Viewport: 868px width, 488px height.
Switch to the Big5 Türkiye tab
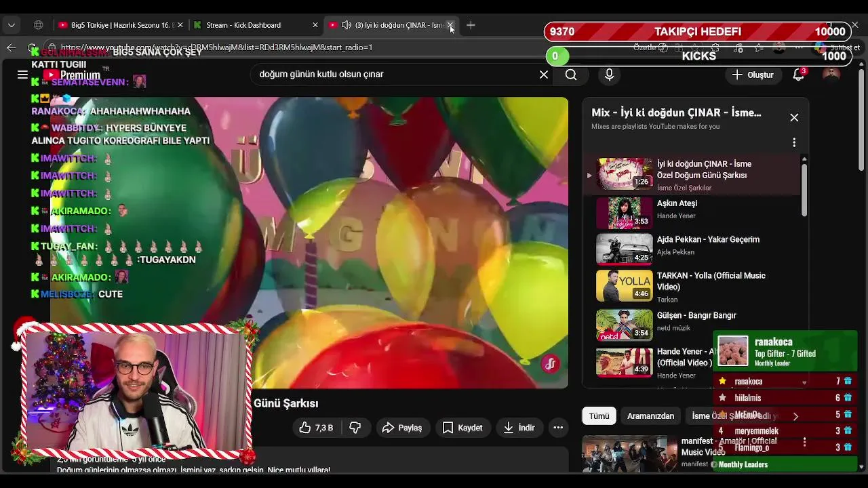point(119,25)
